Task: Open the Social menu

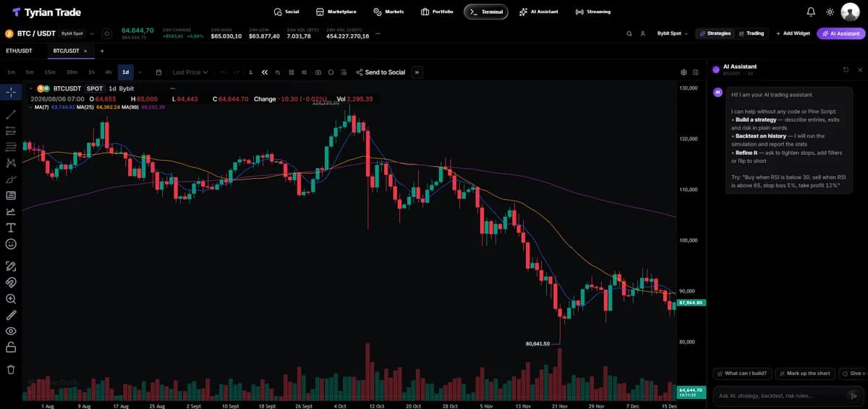Action: (286, 12)
